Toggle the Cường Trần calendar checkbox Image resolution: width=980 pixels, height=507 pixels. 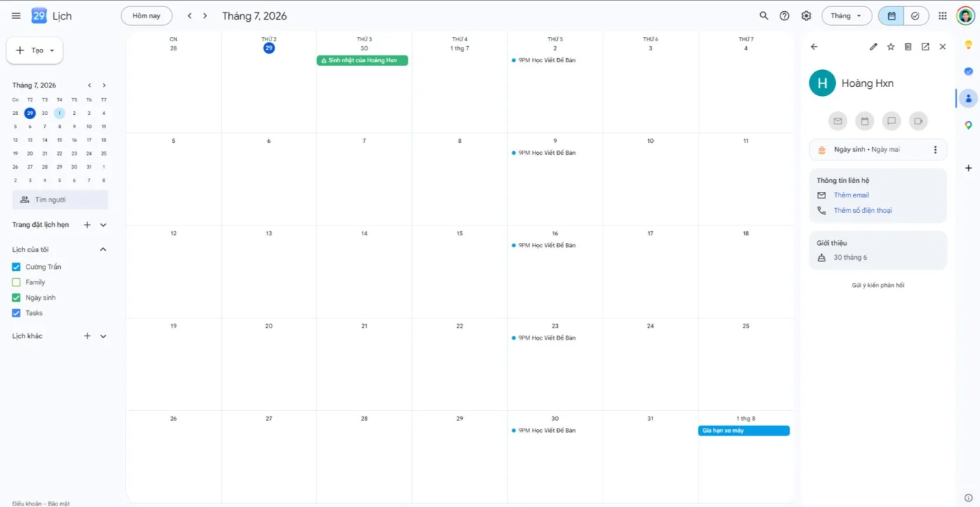[x=17, y=267]
